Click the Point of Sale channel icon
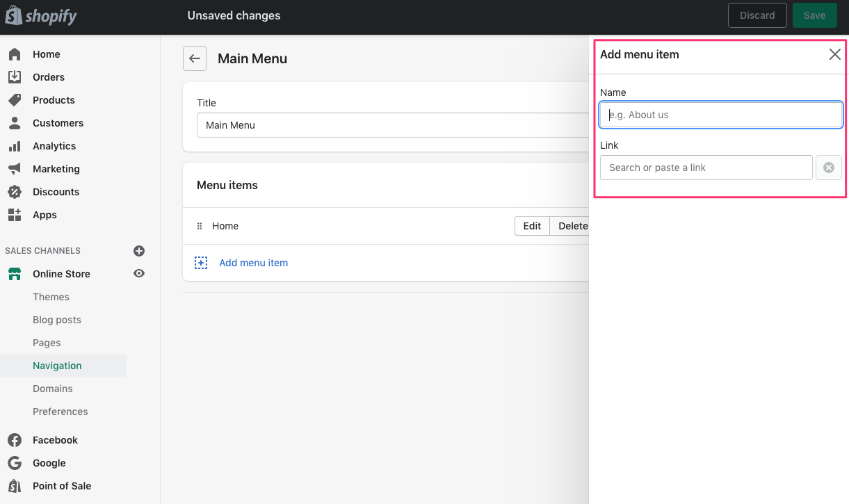The width and height of the screenshot is (849, 504). [15, 485]
